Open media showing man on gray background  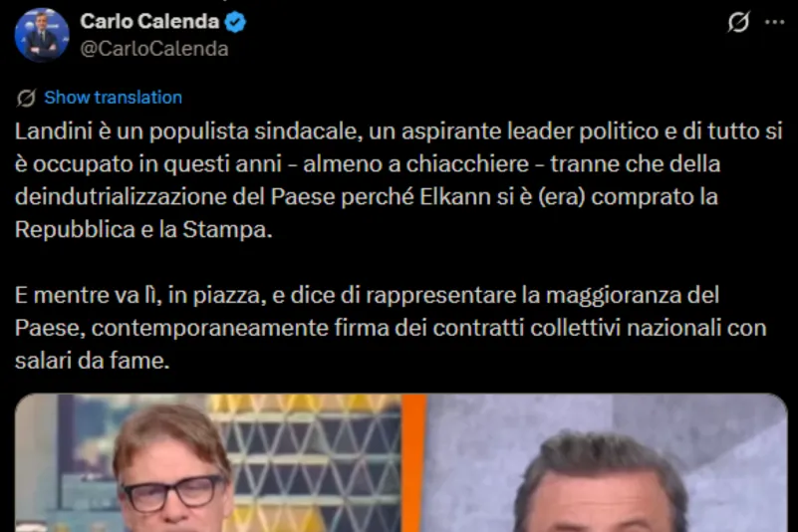click(607, 463)
